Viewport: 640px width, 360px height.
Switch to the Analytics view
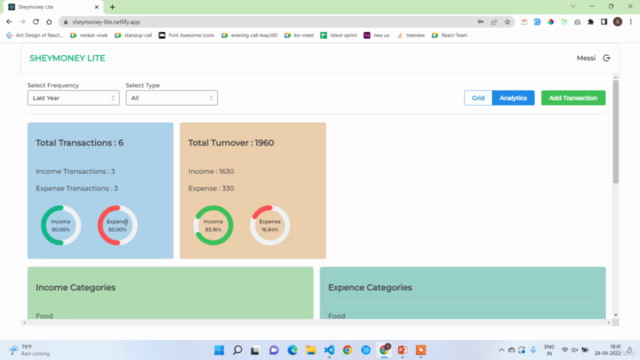(x=513, y=98)
